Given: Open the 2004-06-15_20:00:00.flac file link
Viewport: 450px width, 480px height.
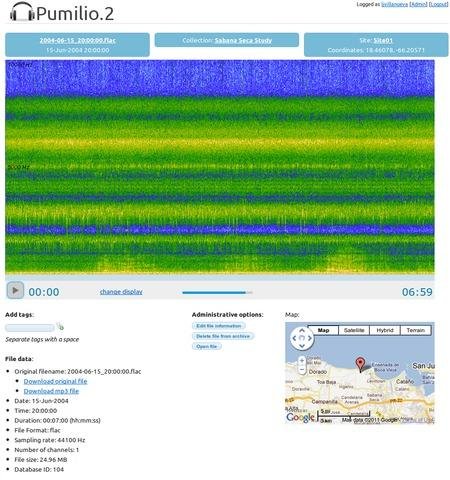Looking at the screenshot, I should (x=77, y=40).
